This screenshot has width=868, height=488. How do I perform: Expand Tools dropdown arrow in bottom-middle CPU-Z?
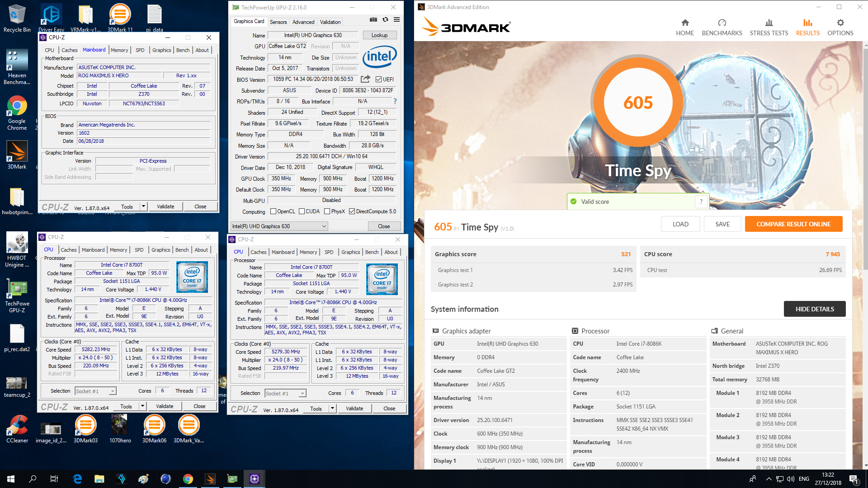point(332,408)
